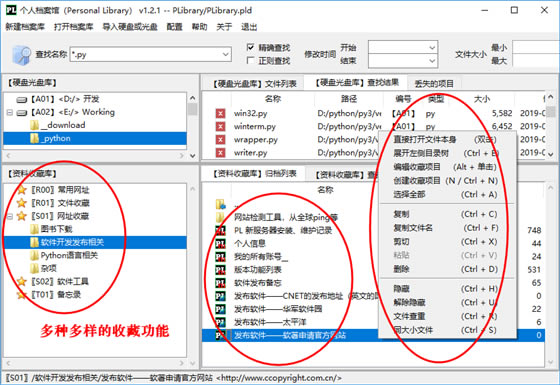Switch to 【资料收藏库】归档列表 tab
The width and height of the screenshot is (560, 385).
(254, 174)
